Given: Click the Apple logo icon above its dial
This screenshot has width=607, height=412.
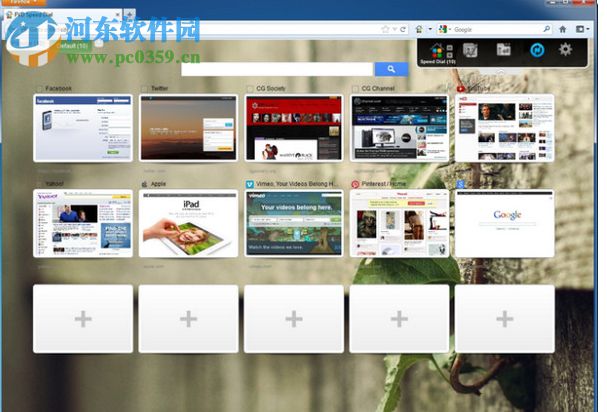Looking at the screenshot, I should pyautogui.click(x=144, y=184).
